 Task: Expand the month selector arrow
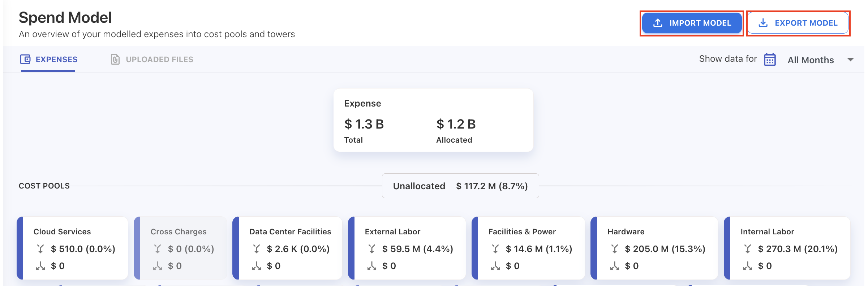(x=851, y=60)
